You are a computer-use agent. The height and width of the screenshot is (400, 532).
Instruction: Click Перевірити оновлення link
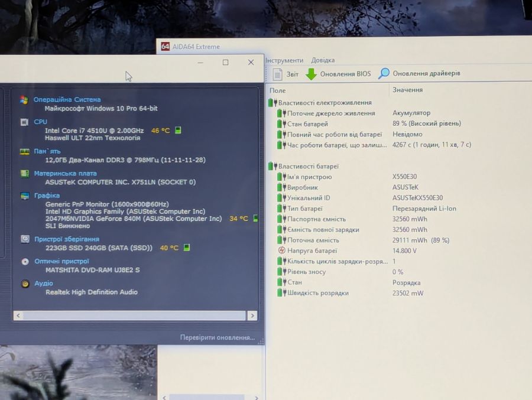coord(218,337)
